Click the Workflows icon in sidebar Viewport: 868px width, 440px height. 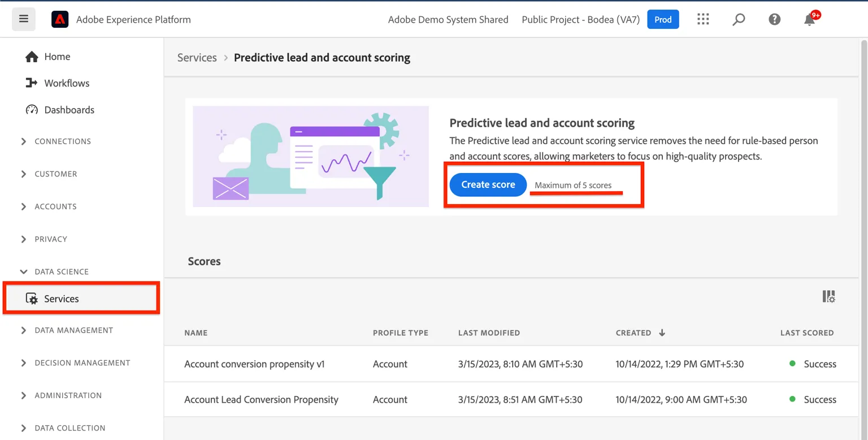click(32, 83)
